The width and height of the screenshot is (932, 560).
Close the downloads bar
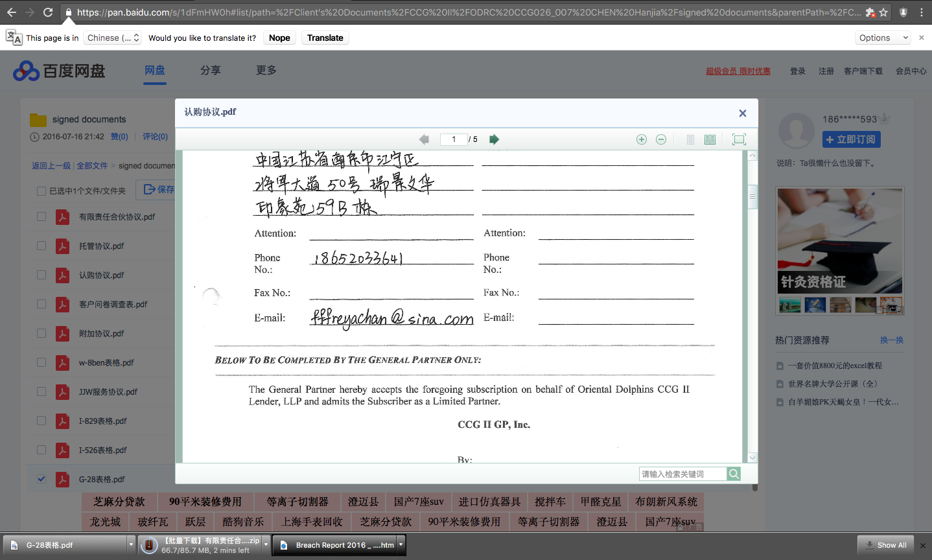923,545
